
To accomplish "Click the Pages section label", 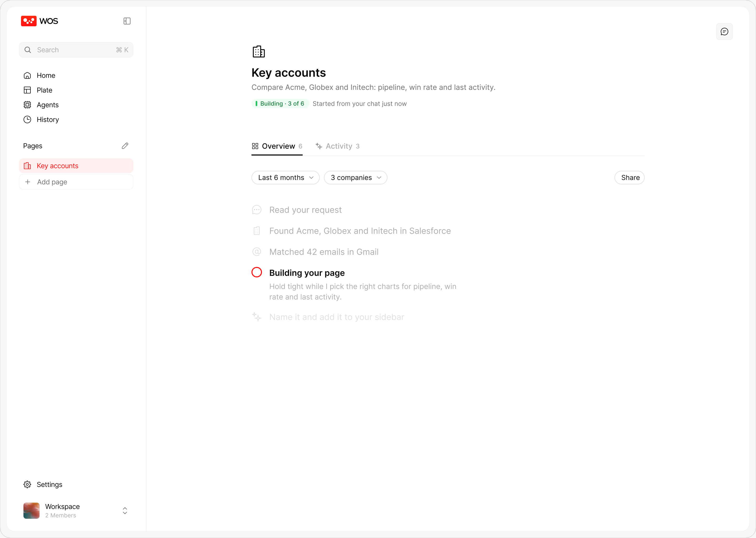I will point(33,146).
